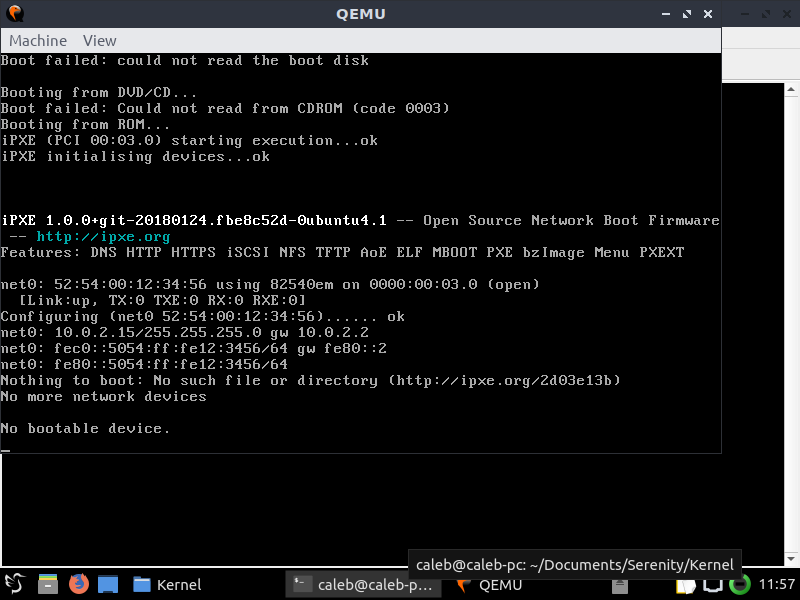Open the View menu in QEMU
Viewport: 800px width, 600px height.
click(x=99, y=41)
